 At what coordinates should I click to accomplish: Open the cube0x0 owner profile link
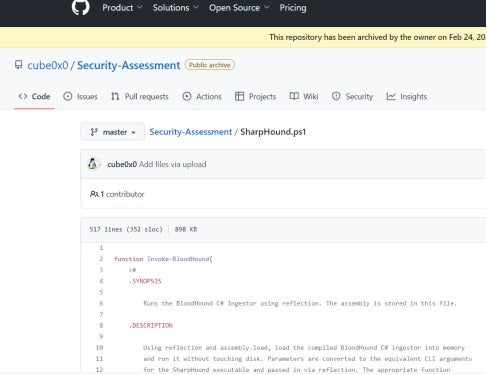coord(48,65)
